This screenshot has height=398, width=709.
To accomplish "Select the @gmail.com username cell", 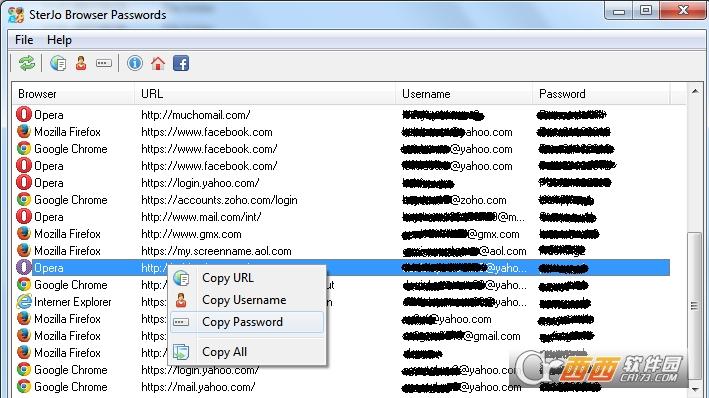I will 461,336.
